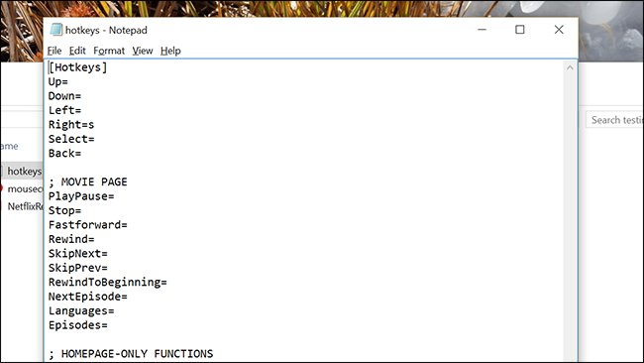644x363 pixels.
Task: Place the cursor after "NextEpisode="
Action: (128, 297)
